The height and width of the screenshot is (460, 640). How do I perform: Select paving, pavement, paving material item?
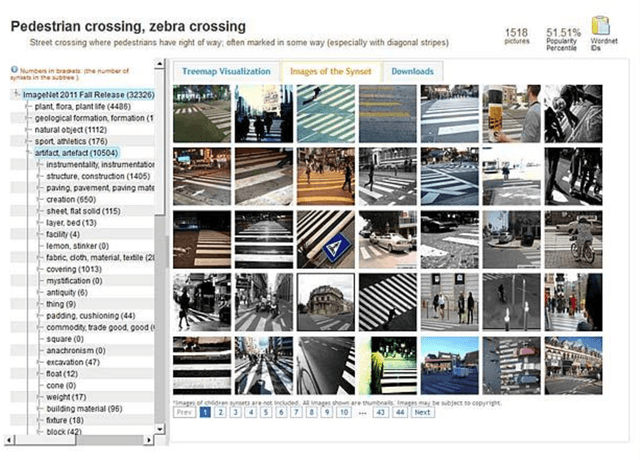click(x=100, y=188)
